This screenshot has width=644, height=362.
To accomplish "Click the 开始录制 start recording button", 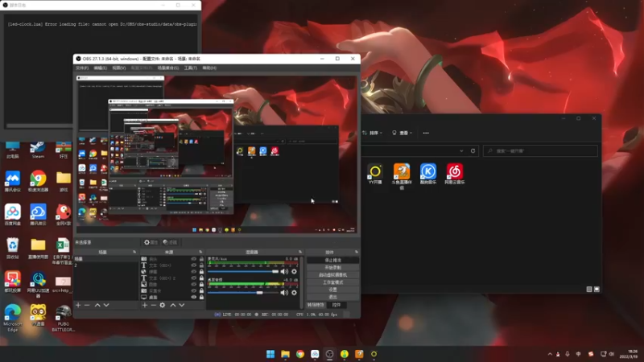I will click(x=332, y=268).
